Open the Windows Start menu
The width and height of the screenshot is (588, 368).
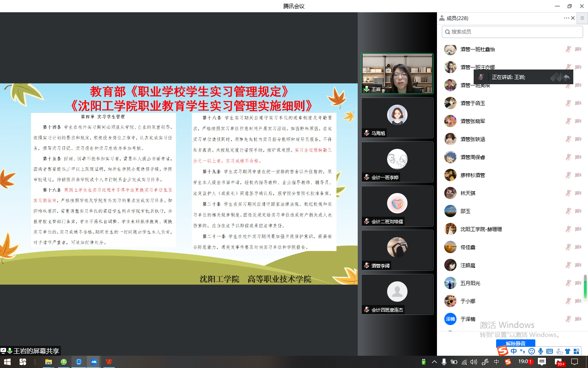point(7,362)
